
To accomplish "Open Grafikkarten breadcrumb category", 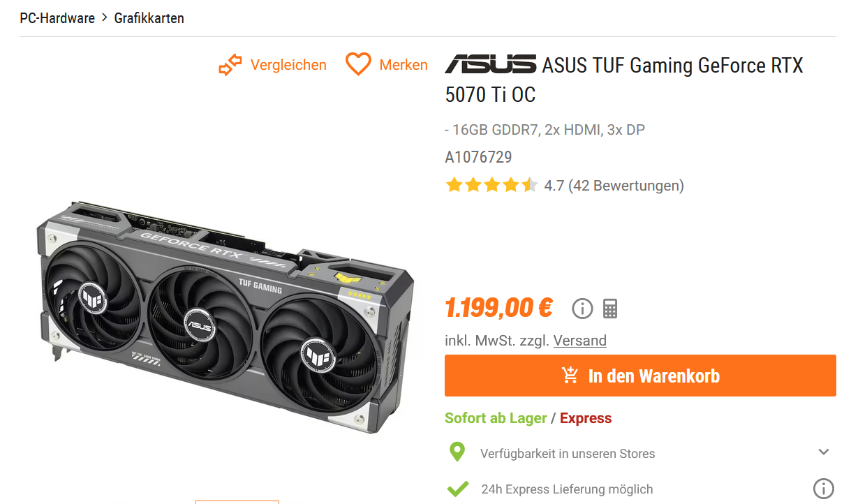I will pos(149,18).
